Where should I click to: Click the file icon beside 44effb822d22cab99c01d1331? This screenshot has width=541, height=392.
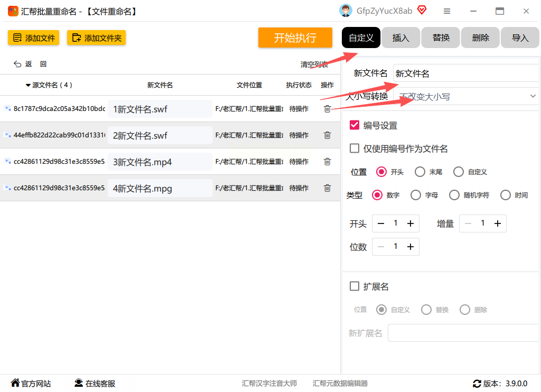[8, 135]
